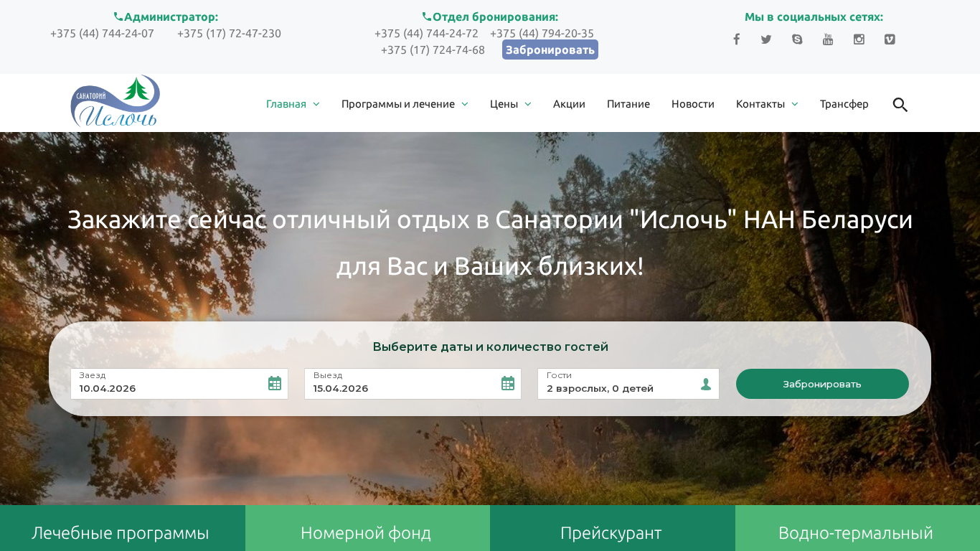Image resolution: width=980 pixels, height=551 pixels.
Task: Select Трансфер in the navigation menu
Action: [844, 104]
